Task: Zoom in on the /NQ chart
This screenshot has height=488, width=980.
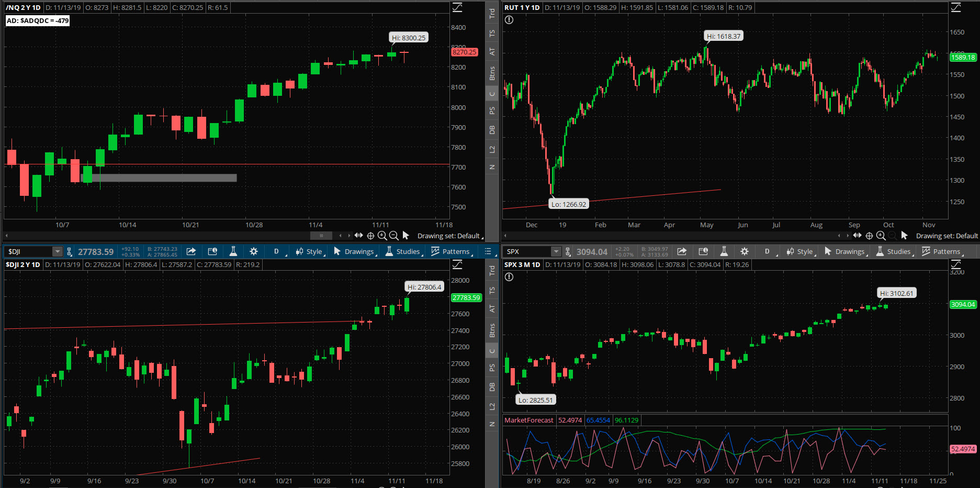Action: point(382,236)
